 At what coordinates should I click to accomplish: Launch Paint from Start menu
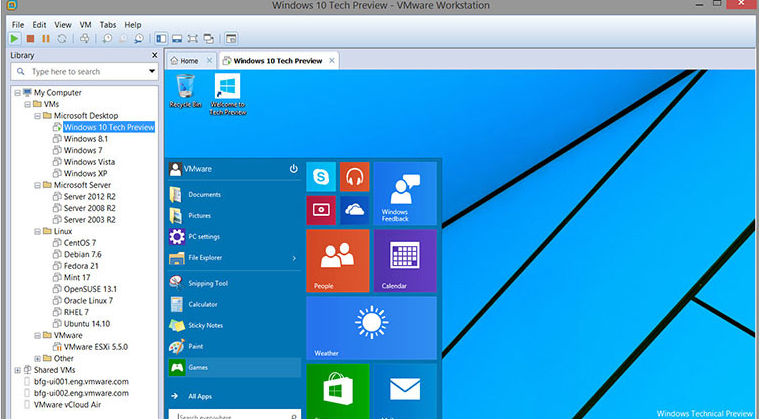pyautogui.click(x=235, y=346)
